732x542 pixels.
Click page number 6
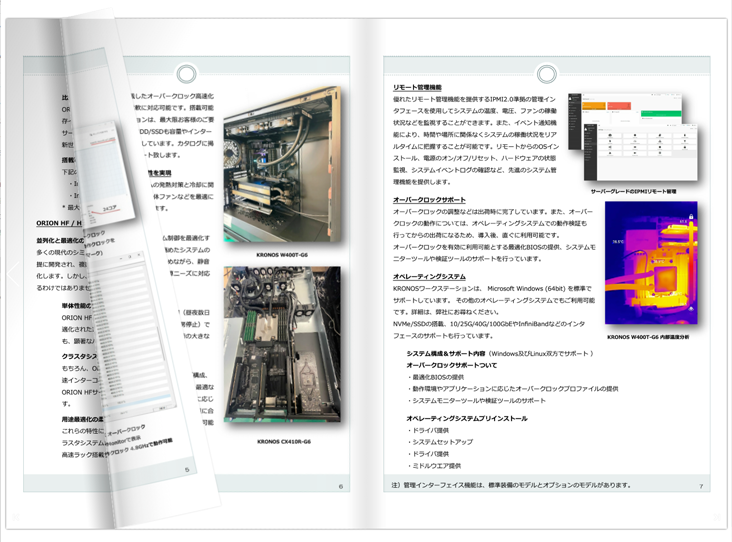coord(341,486)
